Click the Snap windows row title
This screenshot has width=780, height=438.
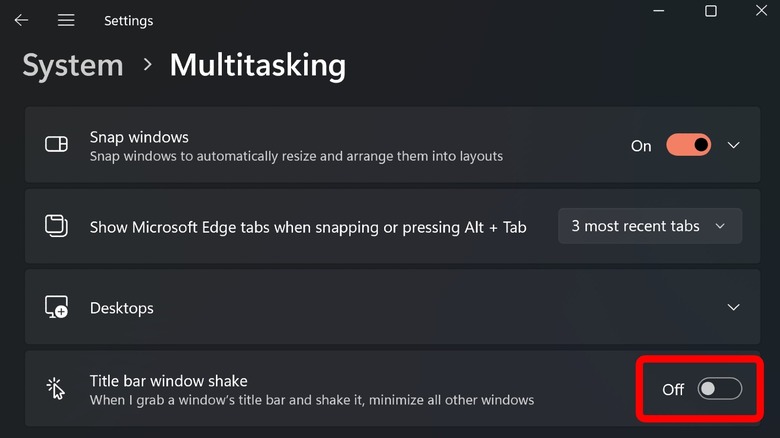(x=139, y=137)
